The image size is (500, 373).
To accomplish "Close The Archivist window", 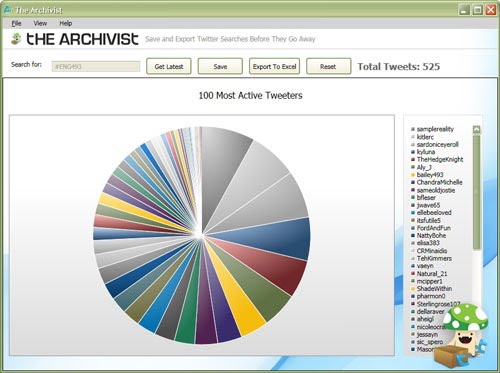I will pos(491,10).
